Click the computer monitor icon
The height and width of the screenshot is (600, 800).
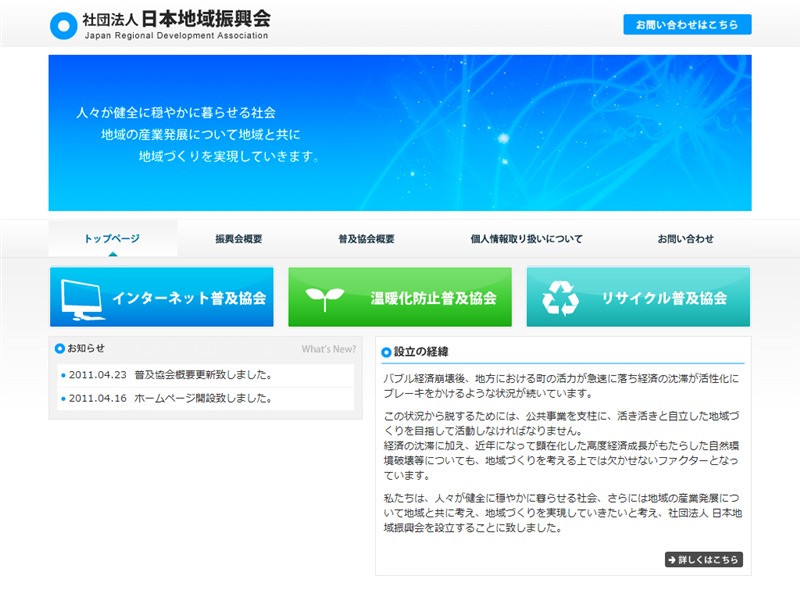click(x=82, y=299)
